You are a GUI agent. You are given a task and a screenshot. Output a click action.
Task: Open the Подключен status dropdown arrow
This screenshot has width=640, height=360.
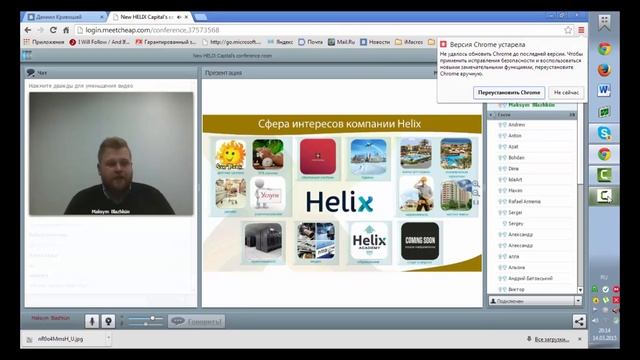578,301
